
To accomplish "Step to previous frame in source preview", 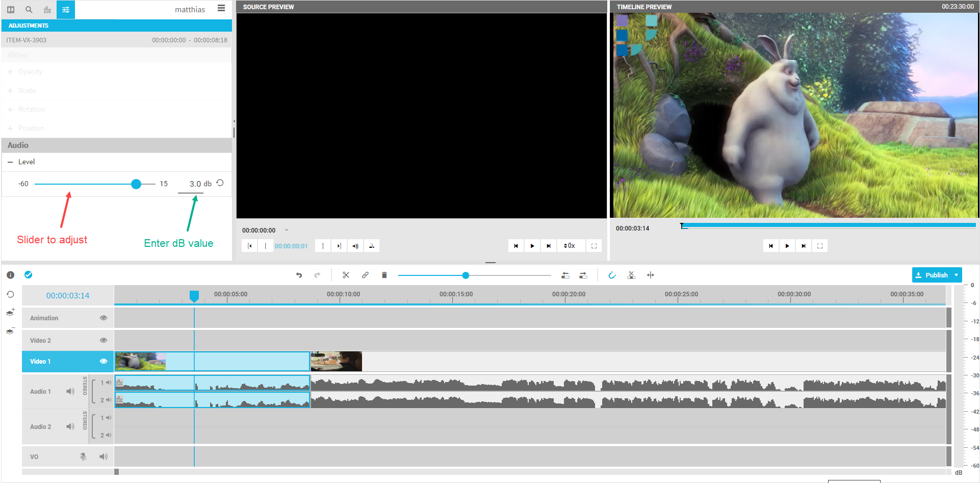I will click(516, 246).
